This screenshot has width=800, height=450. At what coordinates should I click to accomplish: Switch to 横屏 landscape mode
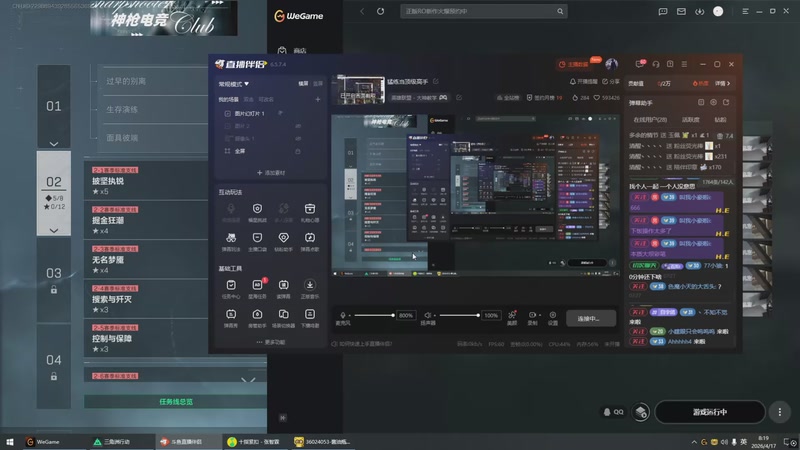(303, 84)
